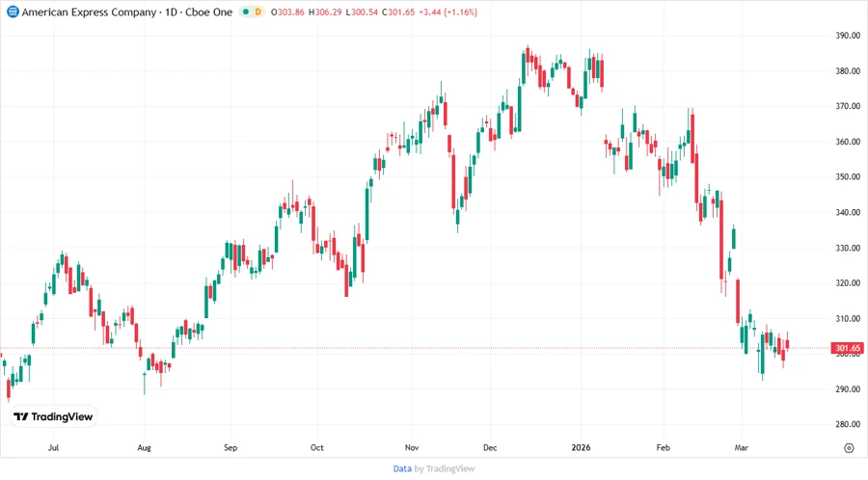This screenshot has height=480, width=868.
Task: Click the orange D delayed-data badge
Action: click(258, 12)
